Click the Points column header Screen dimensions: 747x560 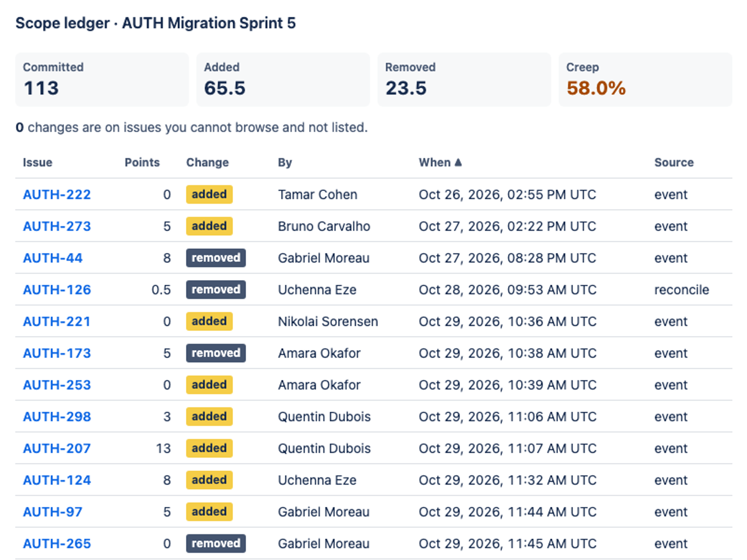click(x=142, y=162)
